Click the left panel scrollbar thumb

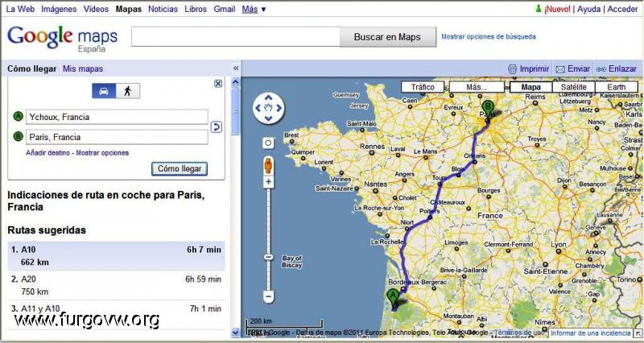point(235,111)
